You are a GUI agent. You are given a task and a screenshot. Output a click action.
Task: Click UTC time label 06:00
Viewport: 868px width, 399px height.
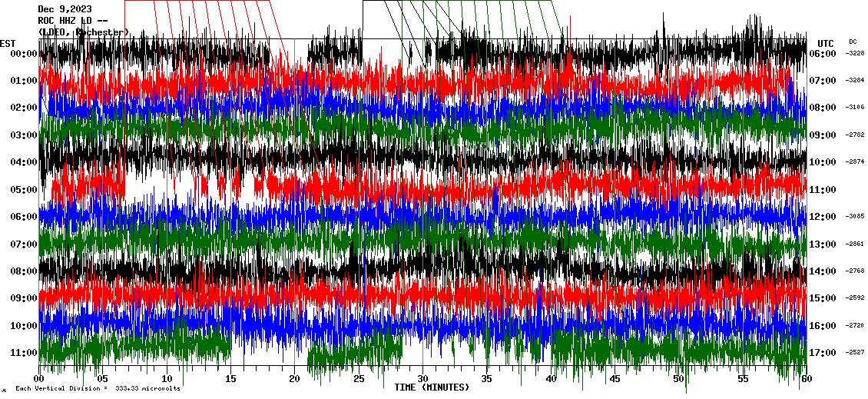pos(823,54)
